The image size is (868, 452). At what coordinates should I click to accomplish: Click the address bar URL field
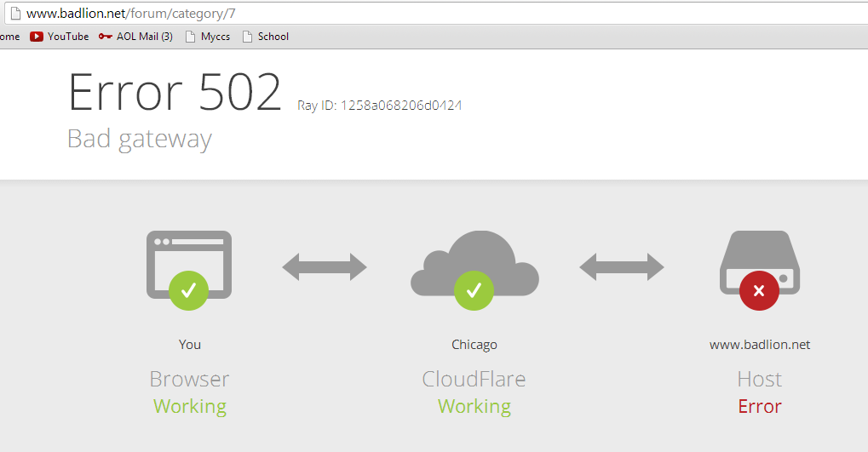(437, 14)
